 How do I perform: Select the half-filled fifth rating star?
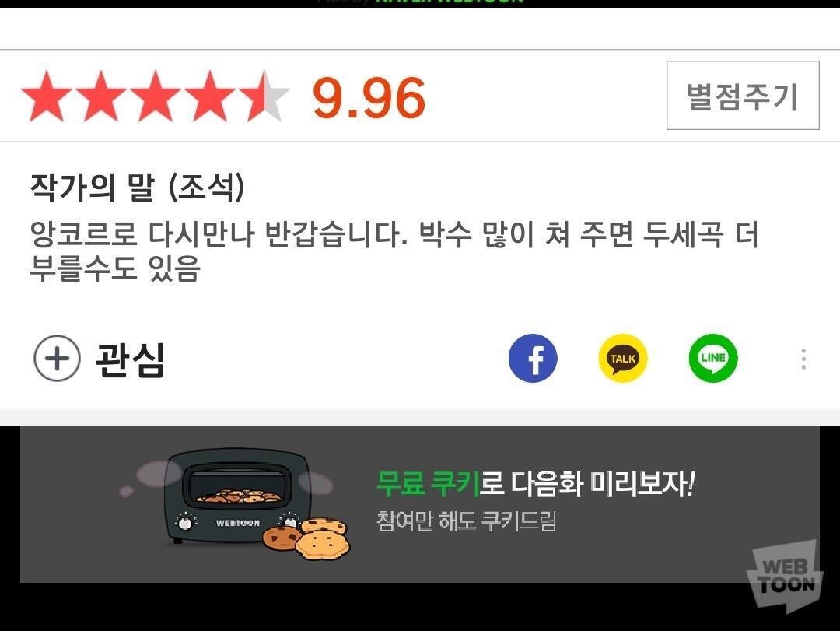pos(264,96)
